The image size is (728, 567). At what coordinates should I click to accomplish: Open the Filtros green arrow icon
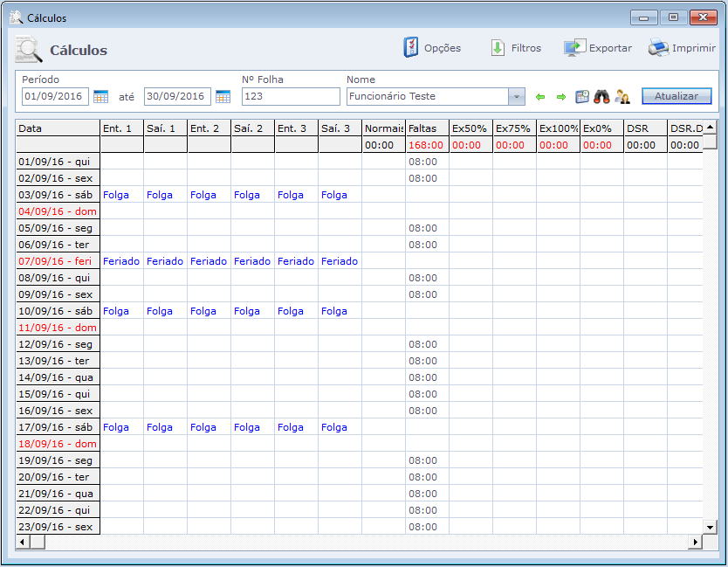coord(498,48)
